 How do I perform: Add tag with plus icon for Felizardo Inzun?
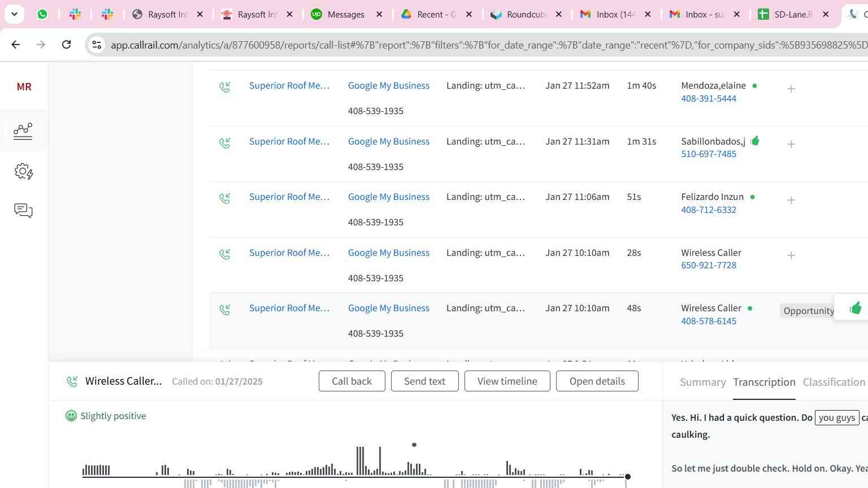click(x=791, y=200)
